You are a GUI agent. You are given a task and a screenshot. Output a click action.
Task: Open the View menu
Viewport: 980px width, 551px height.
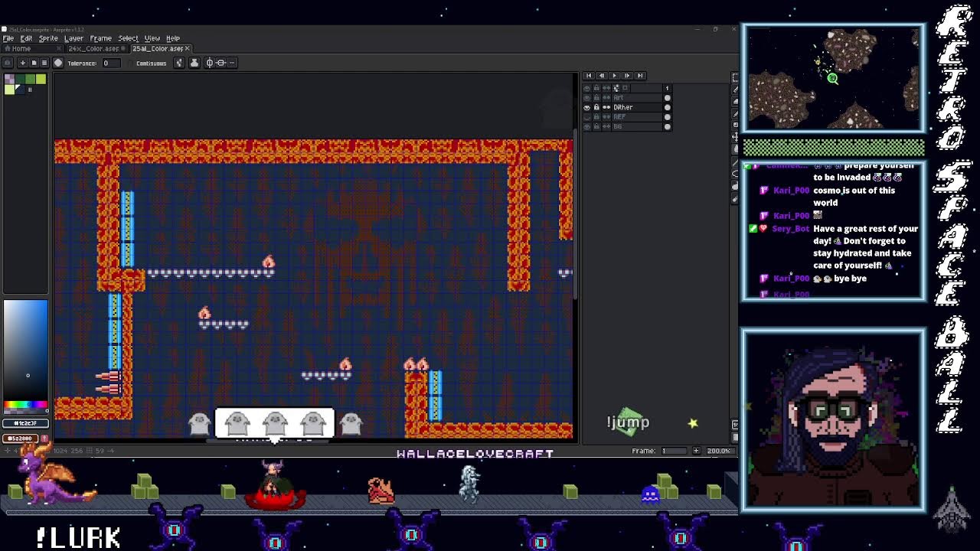click(x=152, y=38)
